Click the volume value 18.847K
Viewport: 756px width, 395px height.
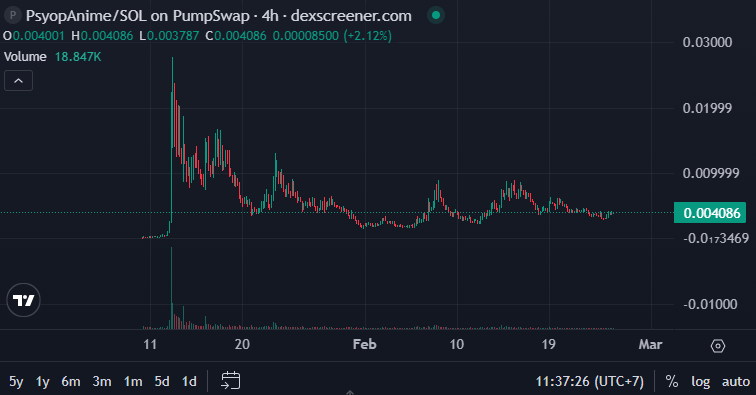[x=78, y=57]
